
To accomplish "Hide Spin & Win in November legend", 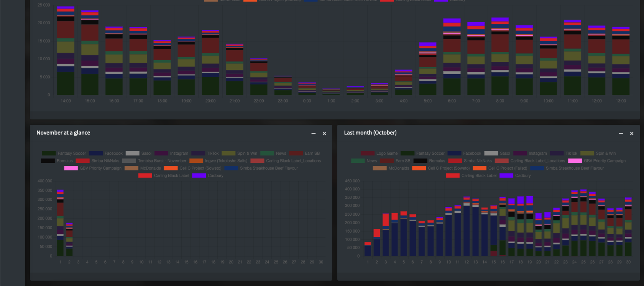I will coord(239,153).
